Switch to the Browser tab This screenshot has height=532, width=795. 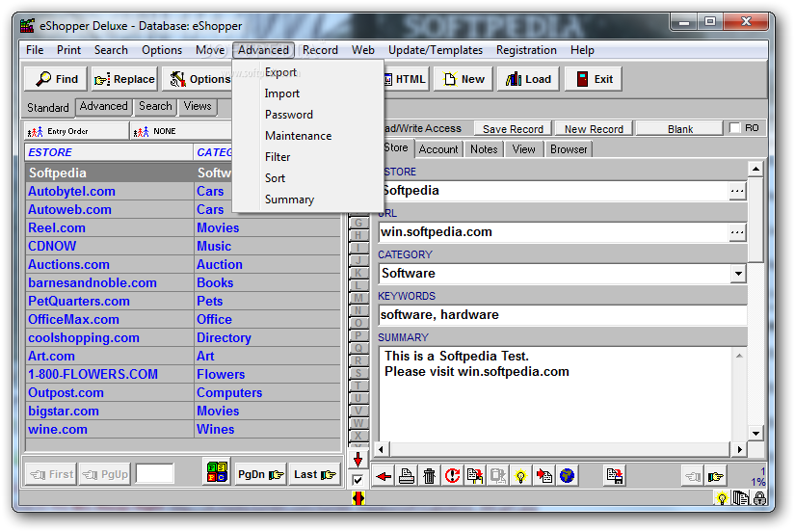tap(569, 149)
